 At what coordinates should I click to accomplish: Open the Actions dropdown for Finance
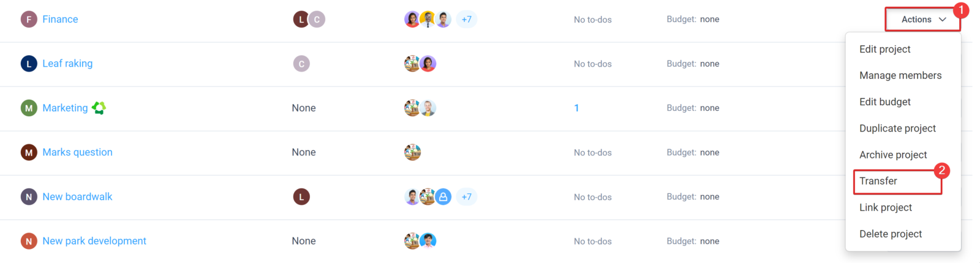923,20
